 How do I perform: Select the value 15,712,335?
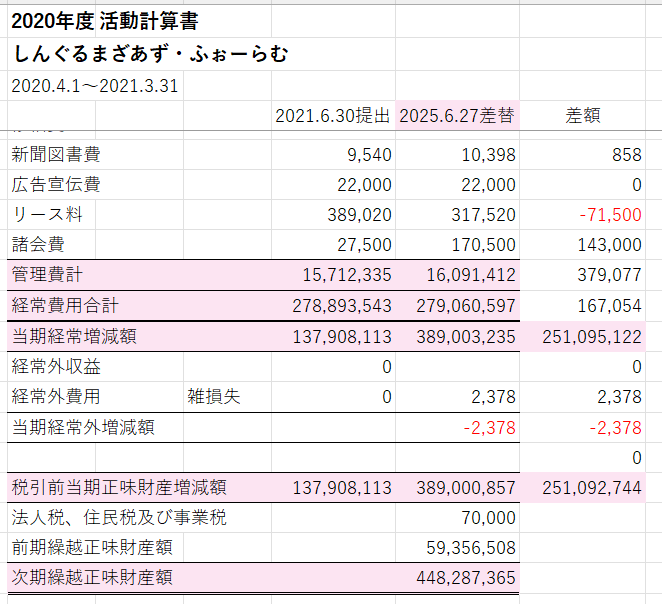click(347, 275)
